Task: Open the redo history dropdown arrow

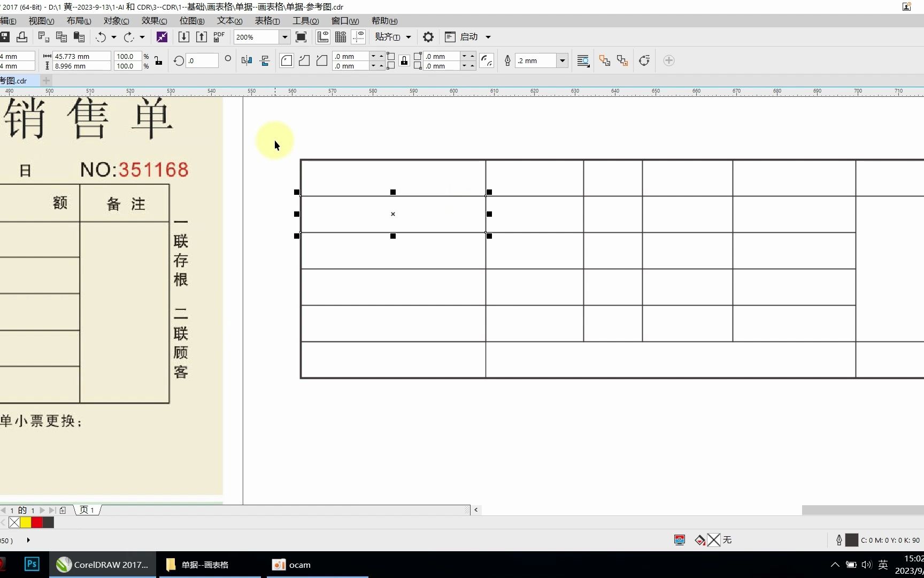Action: [x=142, y=37]
